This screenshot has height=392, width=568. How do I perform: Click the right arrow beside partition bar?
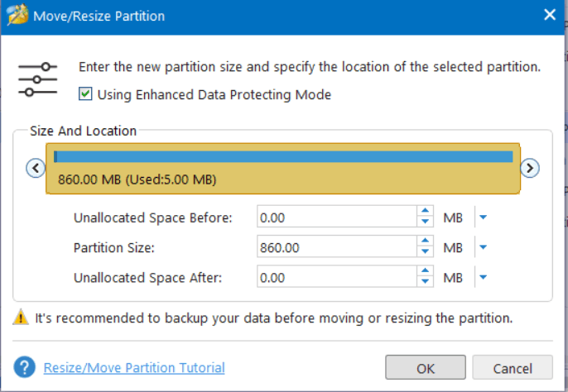(530, 168)
